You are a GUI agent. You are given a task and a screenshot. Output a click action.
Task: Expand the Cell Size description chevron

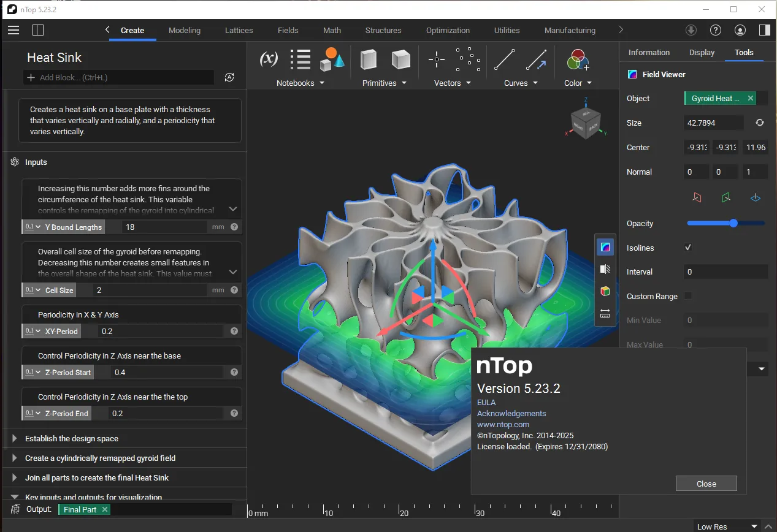(x=233, y=272)
